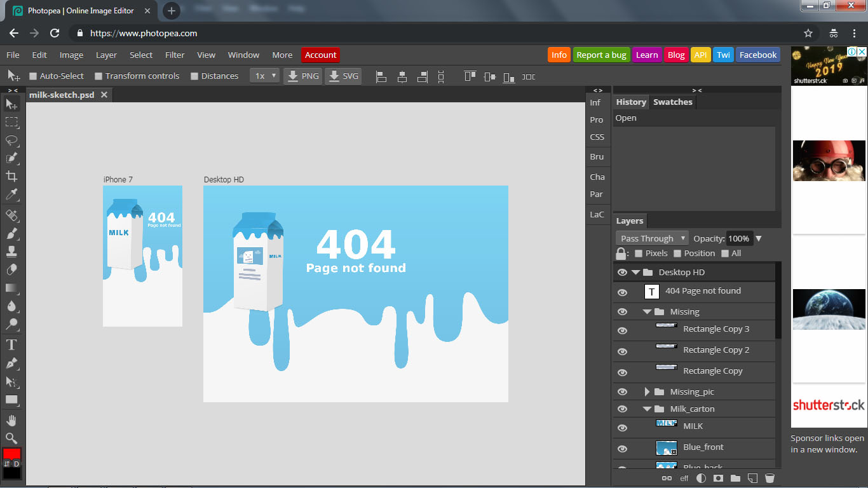
Task: Click the Account button
Action: [320, 55]
